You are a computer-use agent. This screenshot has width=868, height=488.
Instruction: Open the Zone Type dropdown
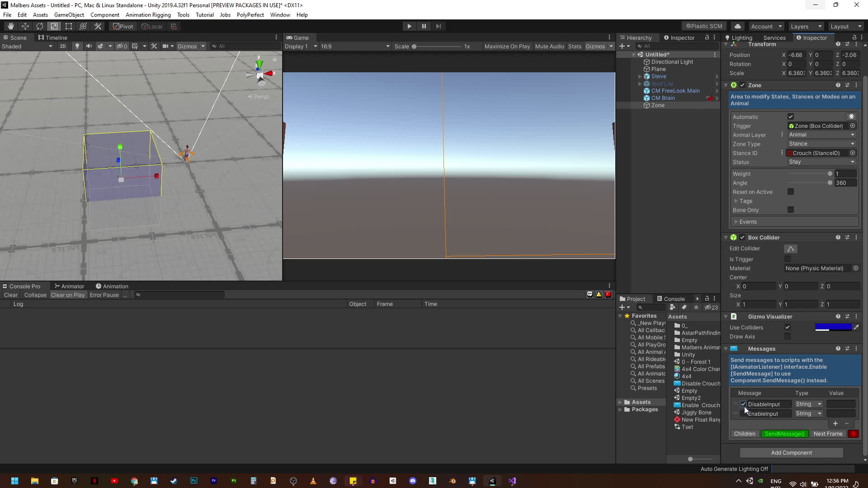tap(821, 144)
